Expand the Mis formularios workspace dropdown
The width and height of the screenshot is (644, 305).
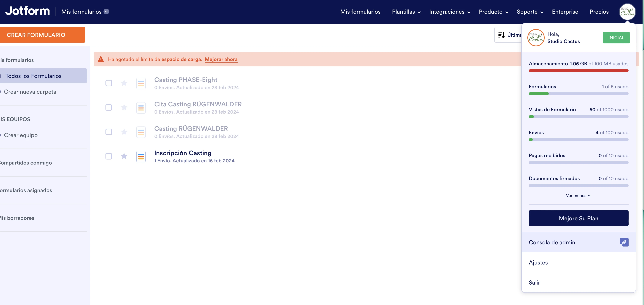pyautogui.click(x=106, y=11)
